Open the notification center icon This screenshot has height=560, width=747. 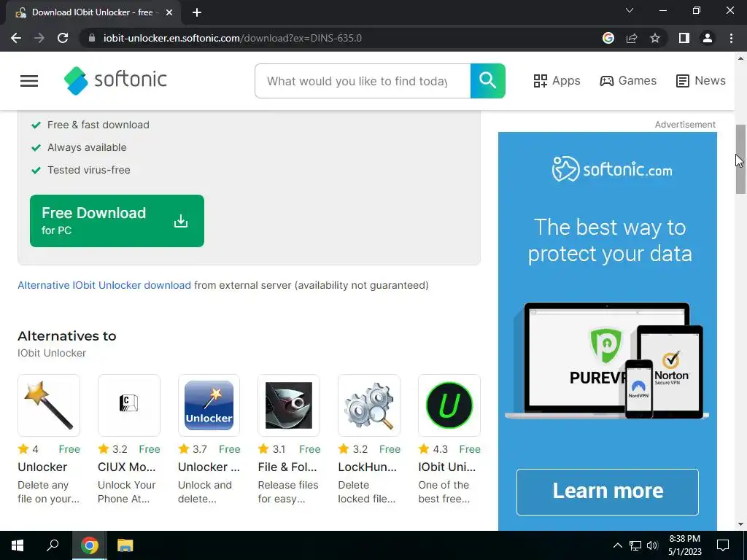coord(723,545)
